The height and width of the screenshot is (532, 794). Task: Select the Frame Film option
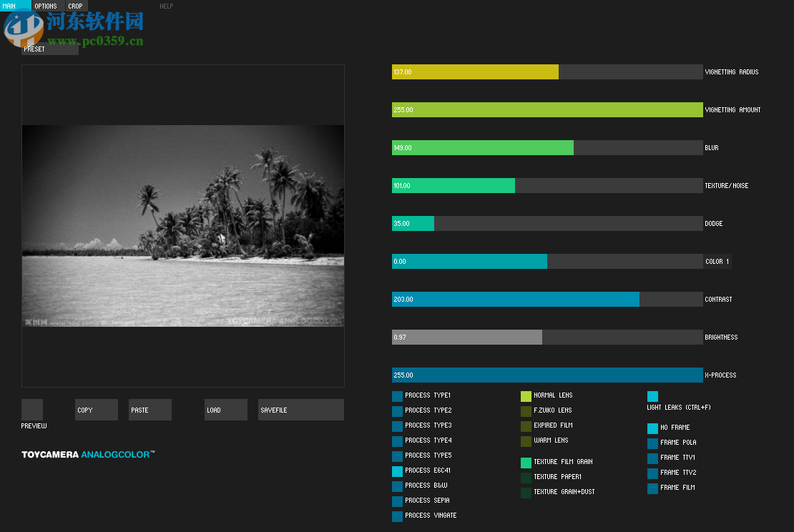pyautogui.click(x=652, y=488)
